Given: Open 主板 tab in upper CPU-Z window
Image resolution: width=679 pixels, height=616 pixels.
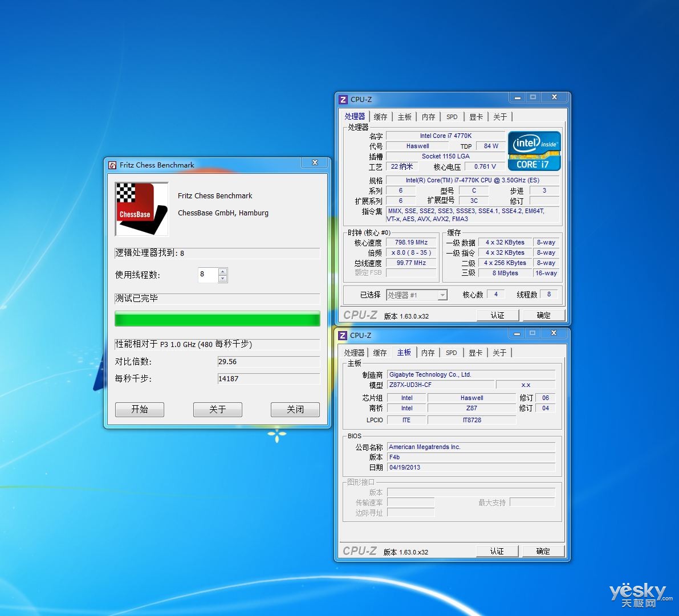Looking at the screenshot, I should click(x=404, y=117).
